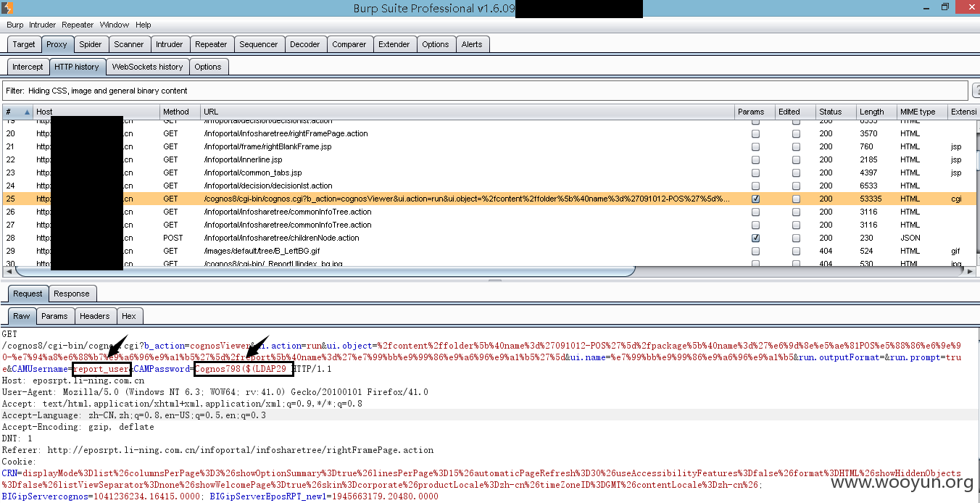Image resolution: width=980 pixels, height=503 pixels.
Task: Open the Repeater menu
Action: (x=78, y=25)
